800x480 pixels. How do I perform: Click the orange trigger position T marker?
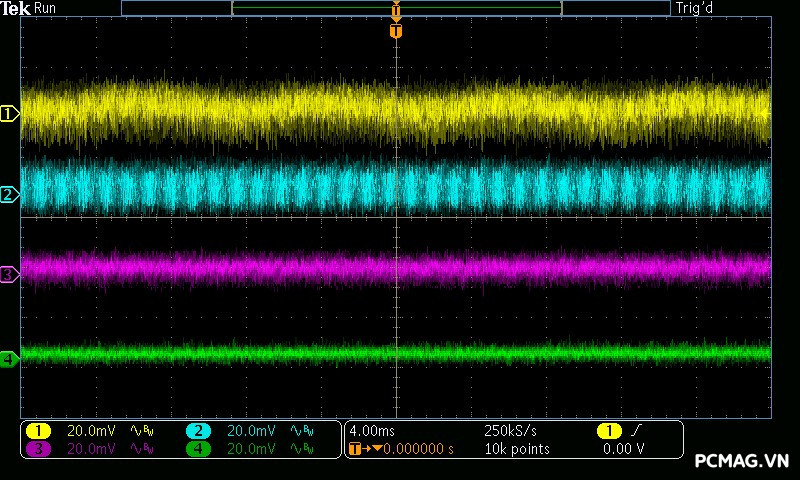tap(396, 31)
